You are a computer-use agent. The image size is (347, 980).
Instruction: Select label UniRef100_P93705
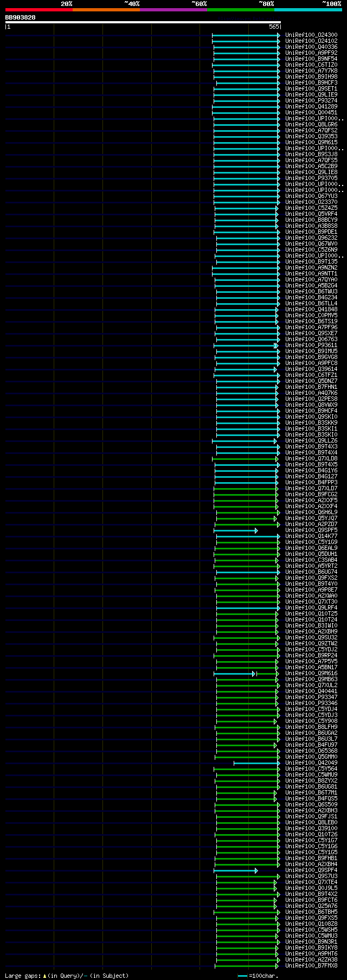click(x=311, y=178)
